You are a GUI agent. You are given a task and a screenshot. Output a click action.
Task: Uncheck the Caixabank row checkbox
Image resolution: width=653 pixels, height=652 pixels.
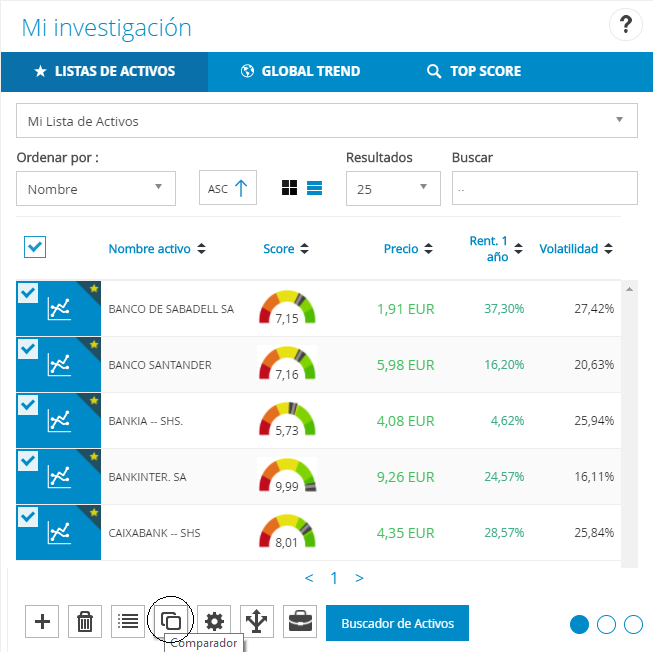point(28,517)
